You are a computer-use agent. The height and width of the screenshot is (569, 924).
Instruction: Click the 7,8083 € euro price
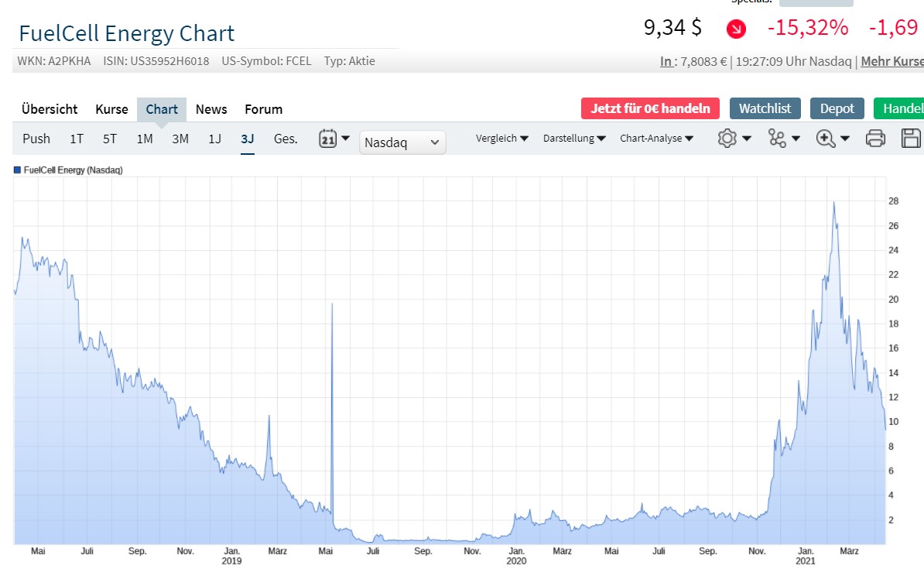[x=703, y=61]
